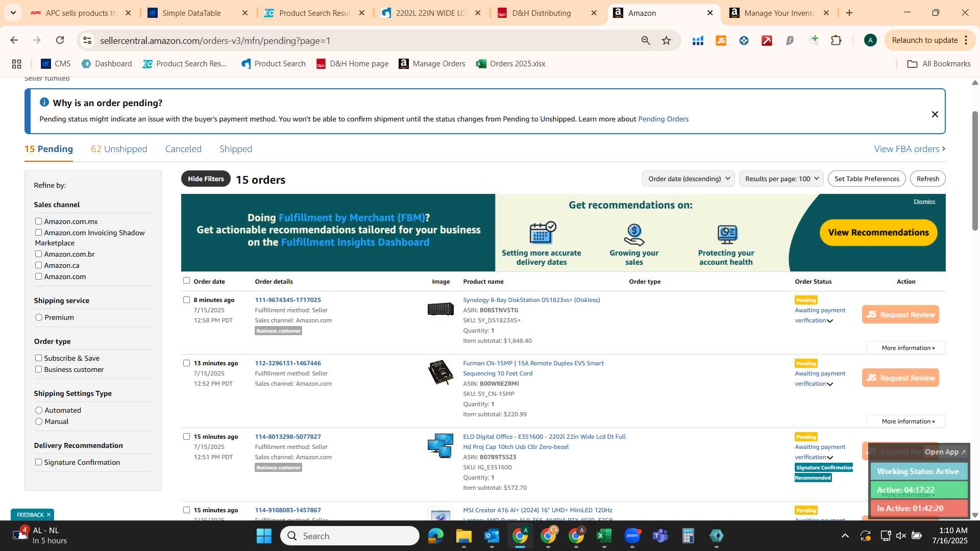The width and height of the screenshot is (980, 551).
Task: Open Microsoft Teams from taskbar
Action: coord(660,536)
